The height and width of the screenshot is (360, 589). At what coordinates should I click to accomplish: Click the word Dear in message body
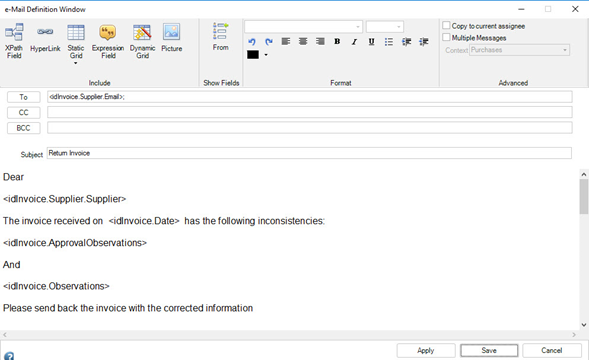pos(14,177)
